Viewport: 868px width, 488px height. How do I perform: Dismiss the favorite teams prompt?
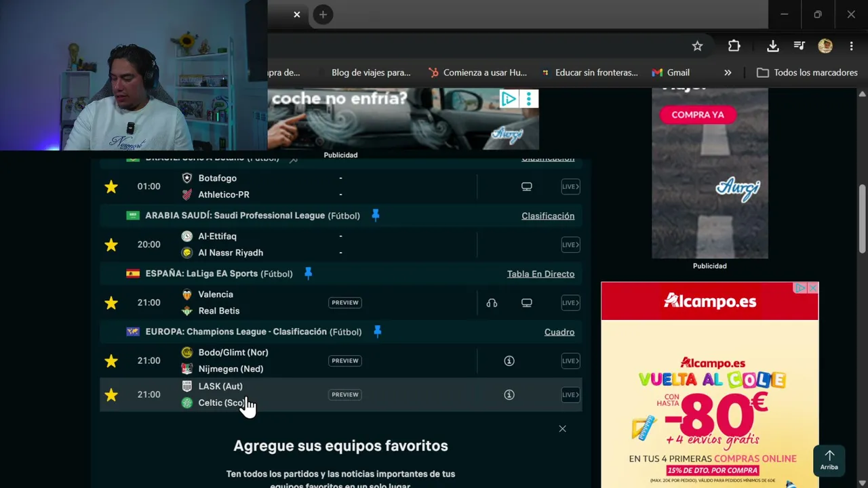pos(562,428)
